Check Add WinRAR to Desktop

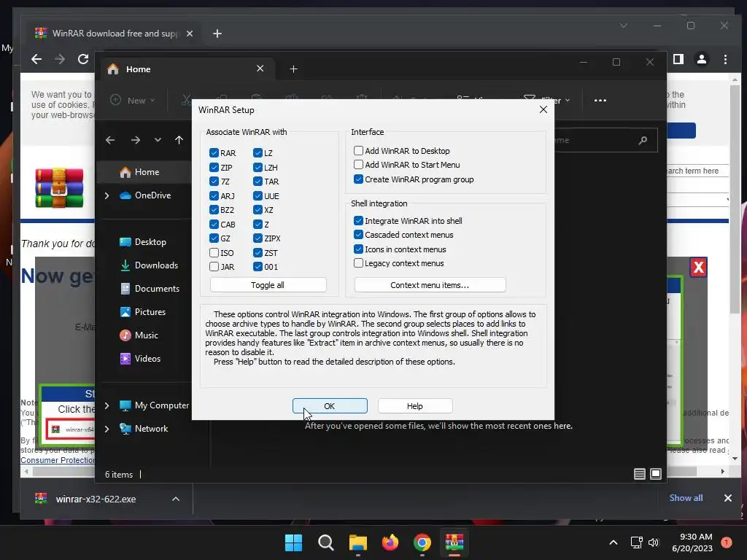pos(358,150)
